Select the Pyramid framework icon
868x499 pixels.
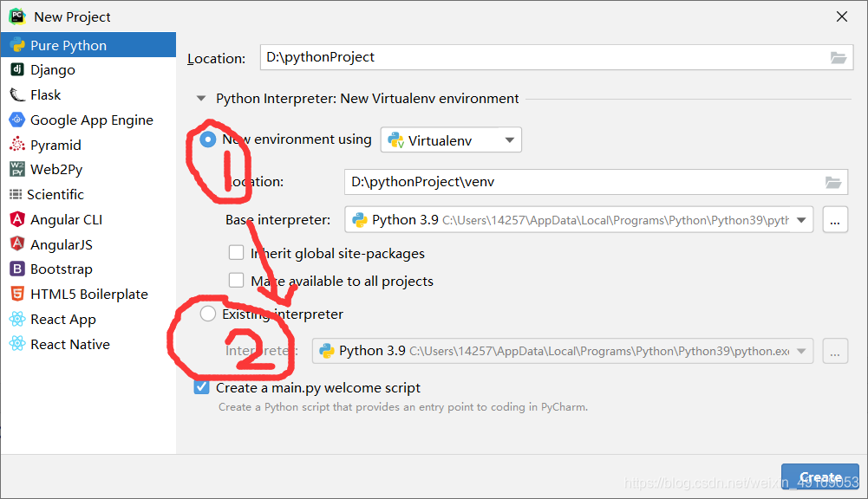click(16, 144)
